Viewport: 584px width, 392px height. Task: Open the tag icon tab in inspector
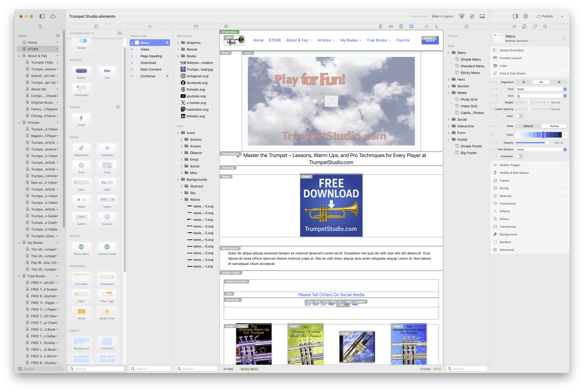[535, 26]
